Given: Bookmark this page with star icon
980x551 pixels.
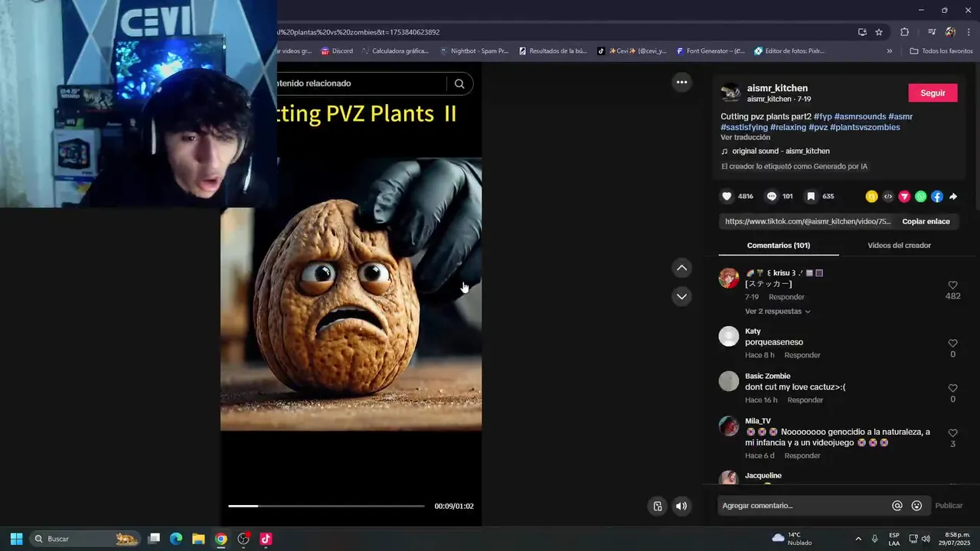Looking at the screenshot, I should click(x=879, y=32).
